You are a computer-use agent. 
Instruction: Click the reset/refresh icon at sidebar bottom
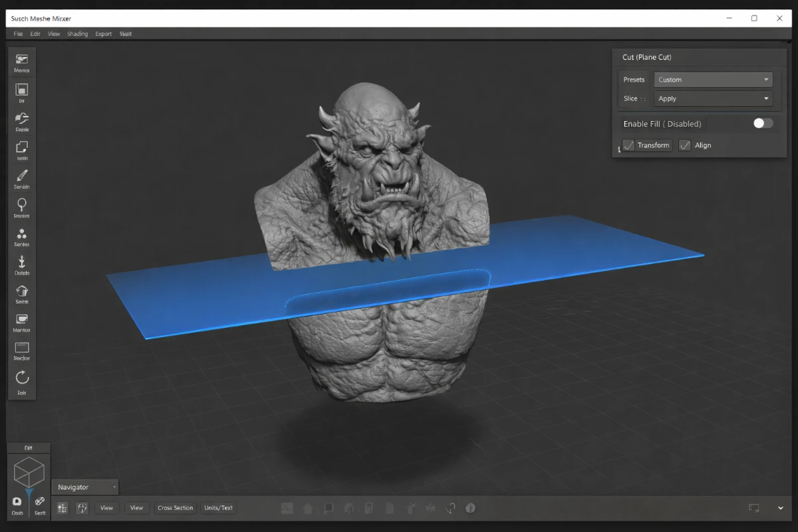point(22,377)
